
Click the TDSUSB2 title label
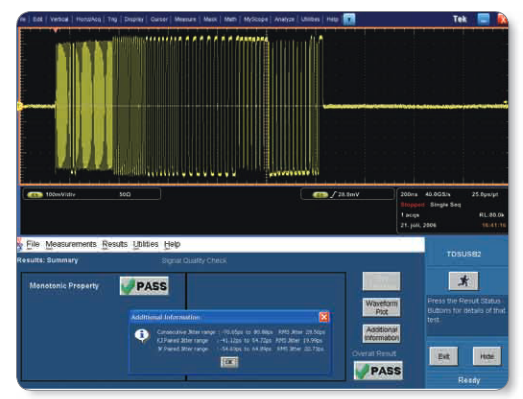pos(464,254)
